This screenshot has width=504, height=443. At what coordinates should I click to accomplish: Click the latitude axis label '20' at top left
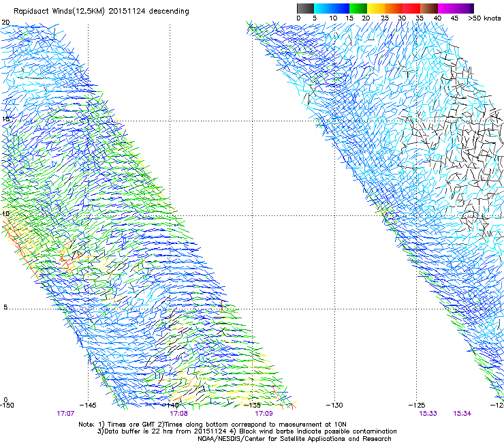(x=5, y=22)
